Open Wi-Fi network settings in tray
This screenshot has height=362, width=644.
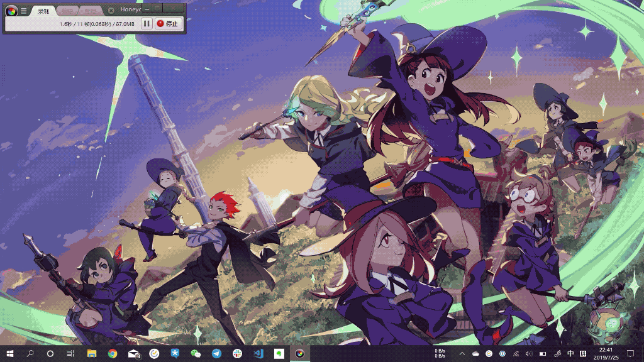point(516,353)
